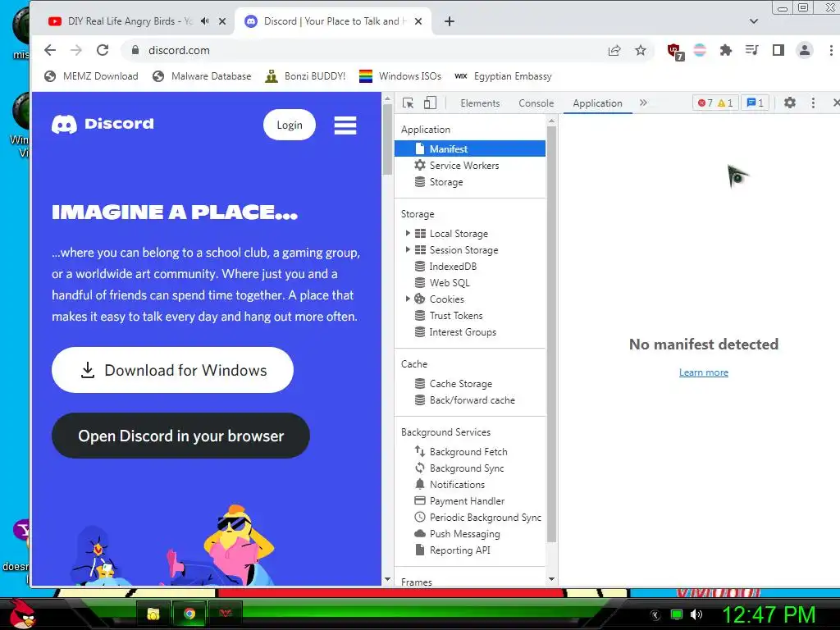The height and width of the screenshot is (630, 840).
Task: Open Payment Handler service
Action: click(467, 501)
